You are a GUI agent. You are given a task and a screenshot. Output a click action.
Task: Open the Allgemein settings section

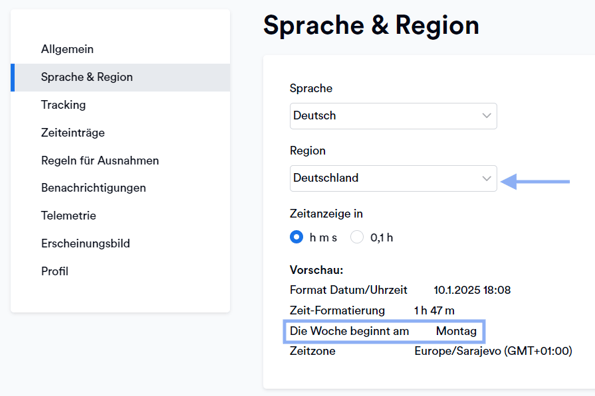(x=67, y=49)
